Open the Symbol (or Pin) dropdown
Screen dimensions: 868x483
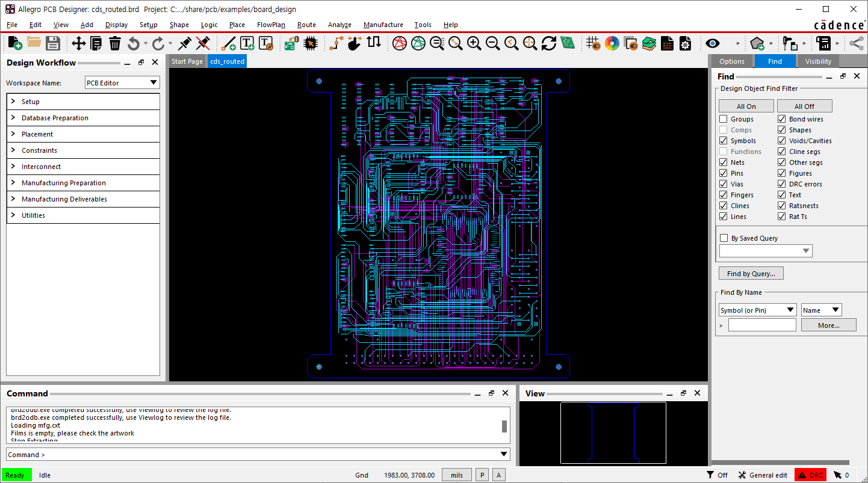click(758, 310)
